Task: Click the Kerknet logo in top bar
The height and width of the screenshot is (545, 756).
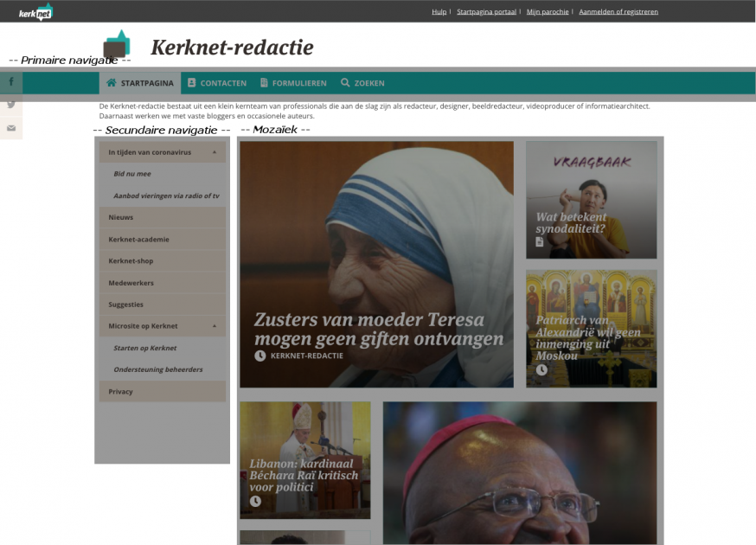Action: pyautogui.click(x=35, y=12)
